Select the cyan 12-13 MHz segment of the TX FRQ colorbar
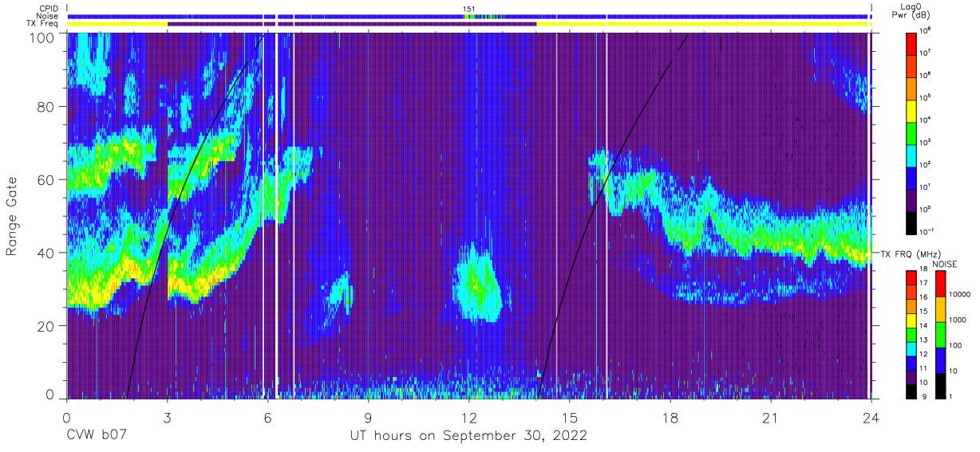The height and width of the screenshot is (452, 980). 911,348
